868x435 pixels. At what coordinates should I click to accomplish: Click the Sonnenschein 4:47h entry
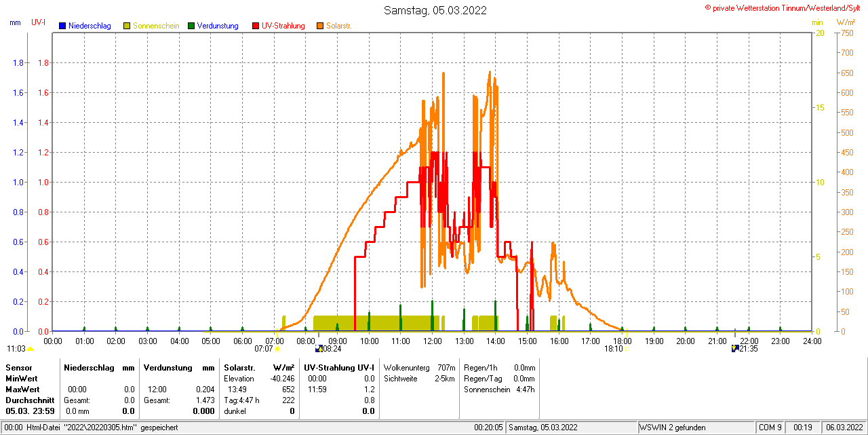(x=500, y=390)
